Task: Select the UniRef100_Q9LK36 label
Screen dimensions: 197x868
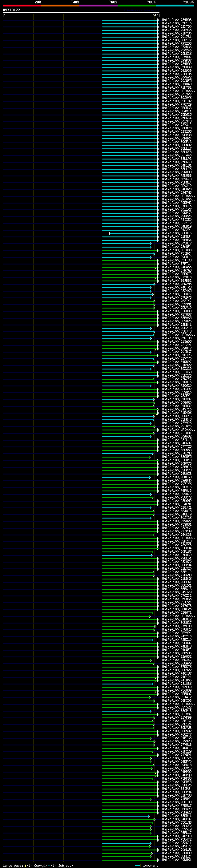Action: point(177,54)
